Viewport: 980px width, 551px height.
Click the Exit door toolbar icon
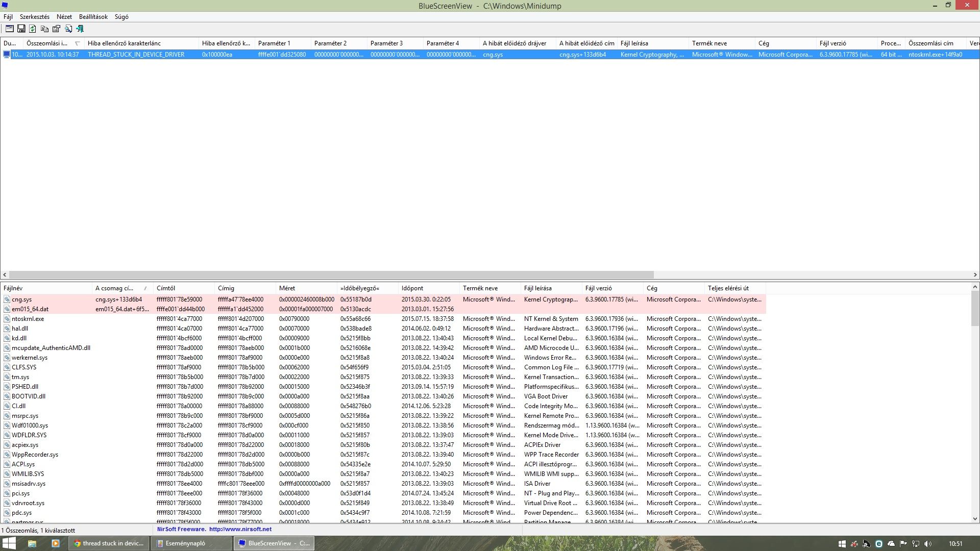(80, 29)
